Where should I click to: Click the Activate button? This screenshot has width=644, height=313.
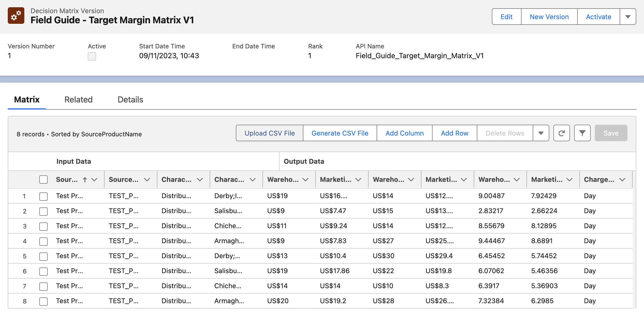click(x=598, y=17)
